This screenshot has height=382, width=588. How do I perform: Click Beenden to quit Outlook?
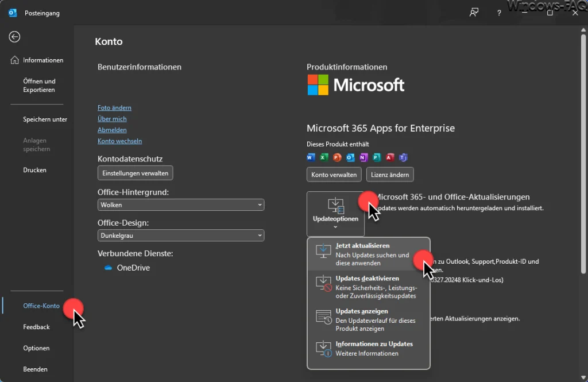pyautogui.click(x=35, y=369)
